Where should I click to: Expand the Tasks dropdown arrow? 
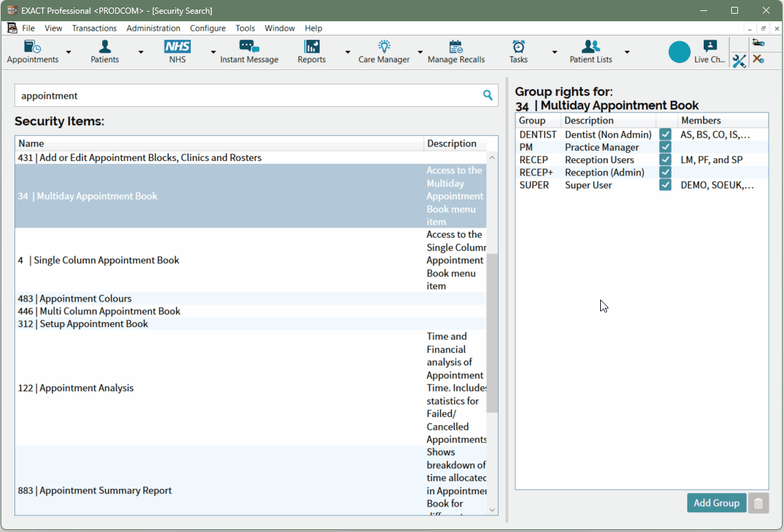point(554,52)
